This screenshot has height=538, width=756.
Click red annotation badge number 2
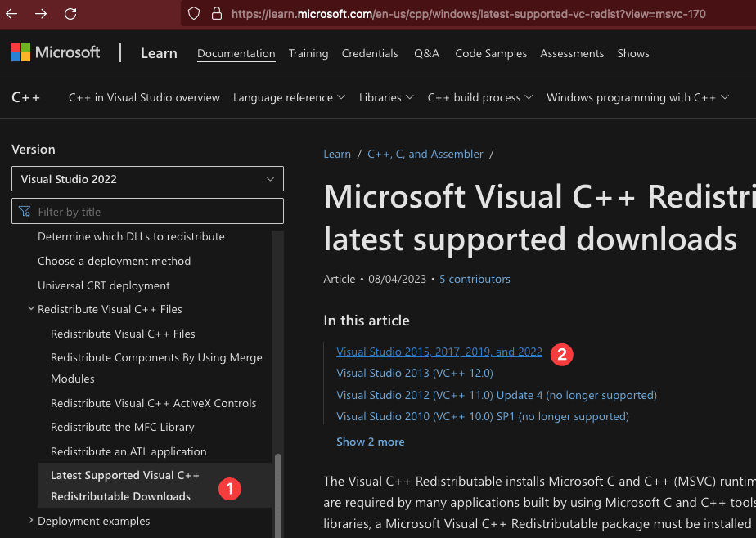coord(561,354)
